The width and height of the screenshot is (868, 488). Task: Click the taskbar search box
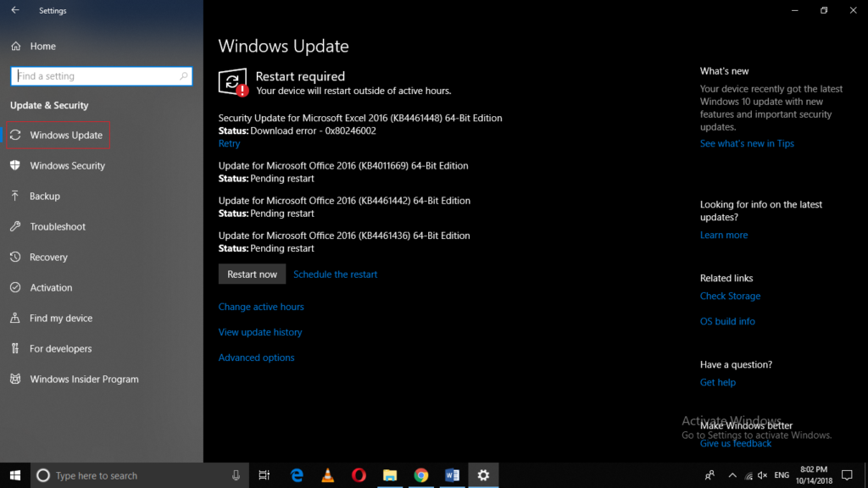[x=138, y=475]
